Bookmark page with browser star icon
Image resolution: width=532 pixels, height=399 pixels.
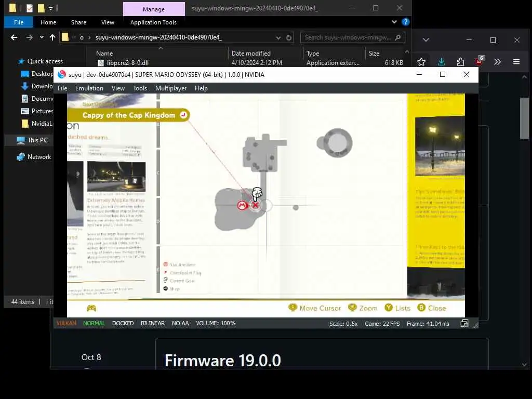[421, 62]
